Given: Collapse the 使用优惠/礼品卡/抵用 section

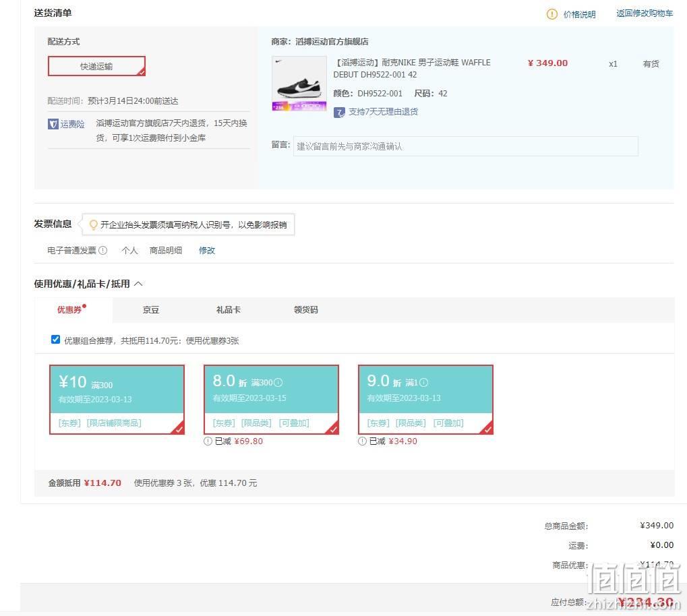Looking at the screenshot, I should (138, 284).
